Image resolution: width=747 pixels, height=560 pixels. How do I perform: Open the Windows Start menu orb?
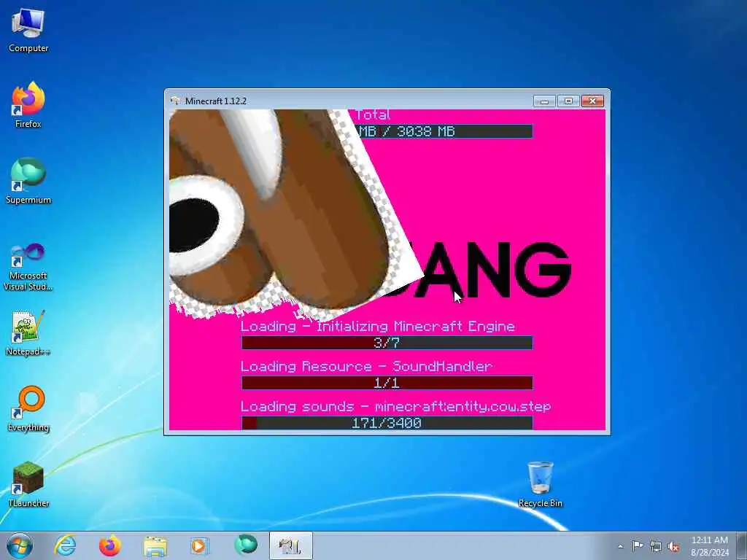(20, 545)
